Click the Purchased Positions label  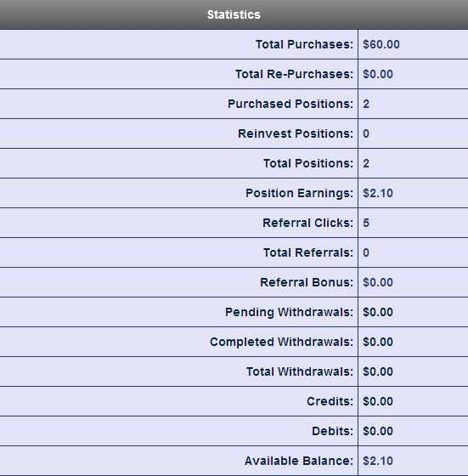point(290,104)
